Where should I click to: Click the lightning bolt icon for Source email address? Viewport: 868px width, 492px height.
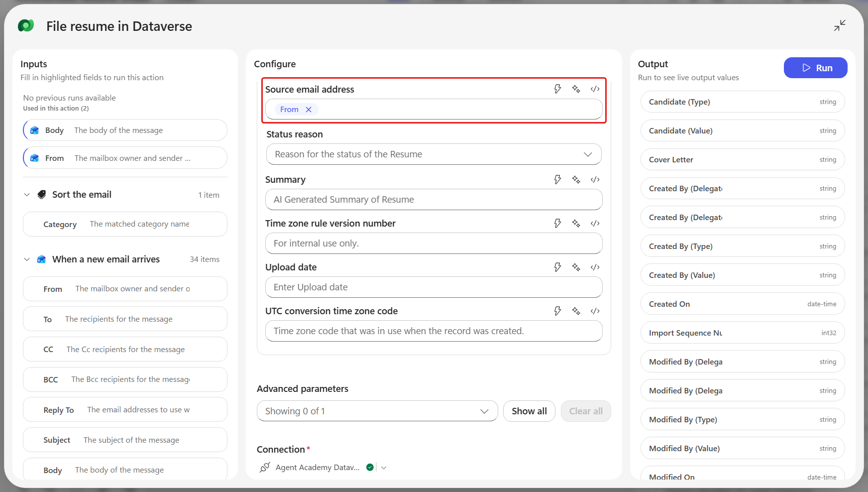click(x=557, y=89)
